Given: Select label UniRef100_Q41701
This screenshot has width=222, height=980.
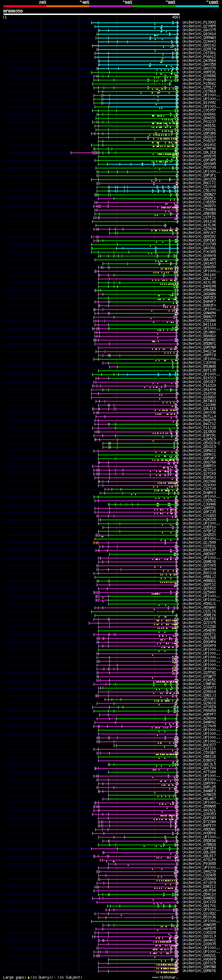Looking at the screenshot, I should point(199,906).
